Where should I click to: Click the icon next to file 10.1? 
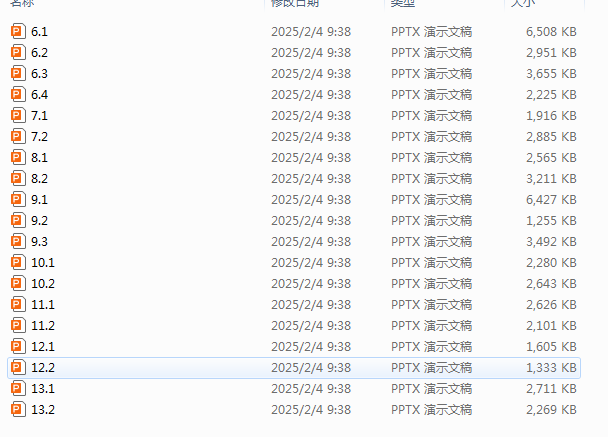click(18, 263)
